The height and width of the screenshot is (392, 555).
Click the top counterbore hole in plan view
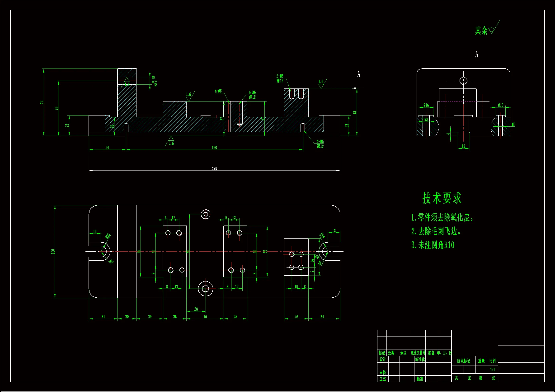pos(206,214)
